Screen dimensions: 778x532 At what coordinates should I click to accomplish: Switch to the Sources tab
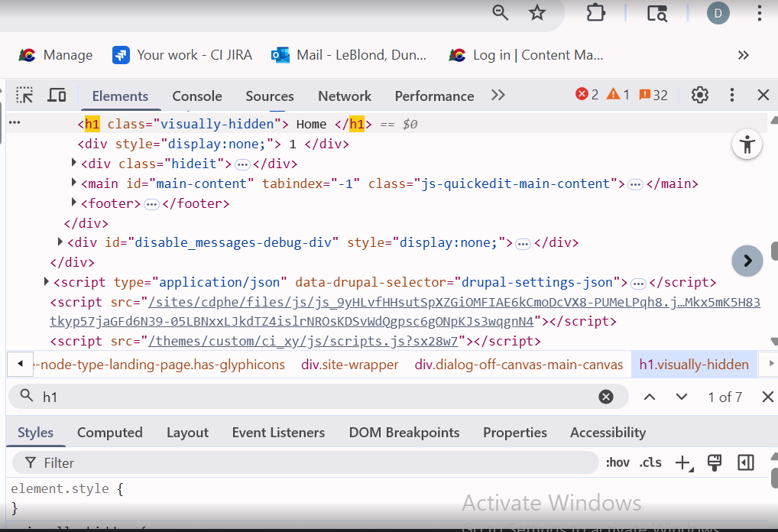pyautogui.click(x=270, y=96)
